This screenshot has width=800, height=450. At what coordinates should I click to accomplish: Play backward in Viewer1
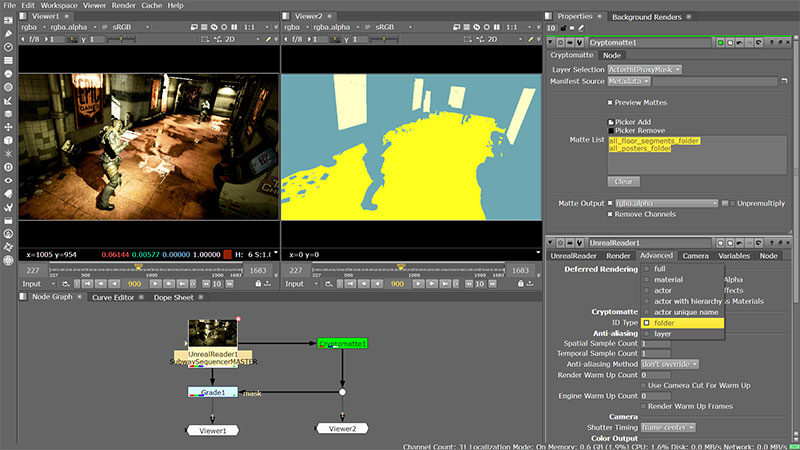point(114,284)
